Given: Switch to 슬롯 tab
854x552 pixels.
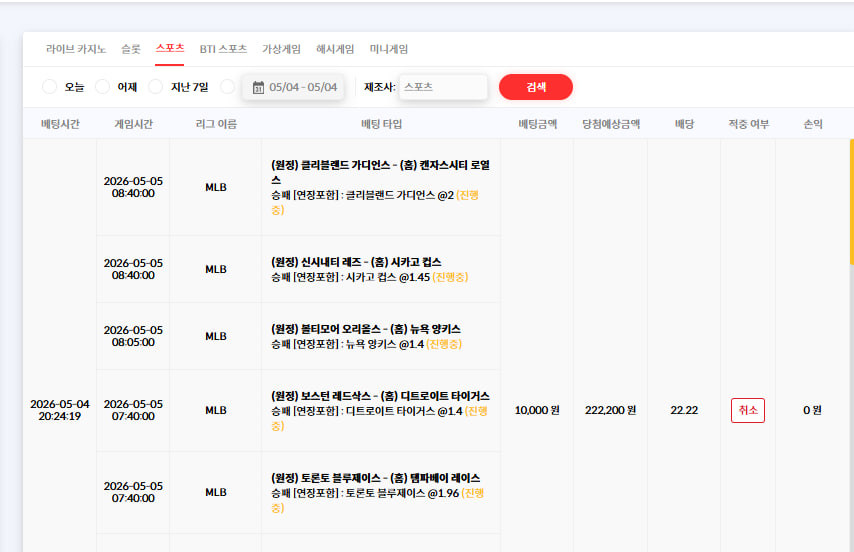Looking at the screenshot, I should [131, 49].
